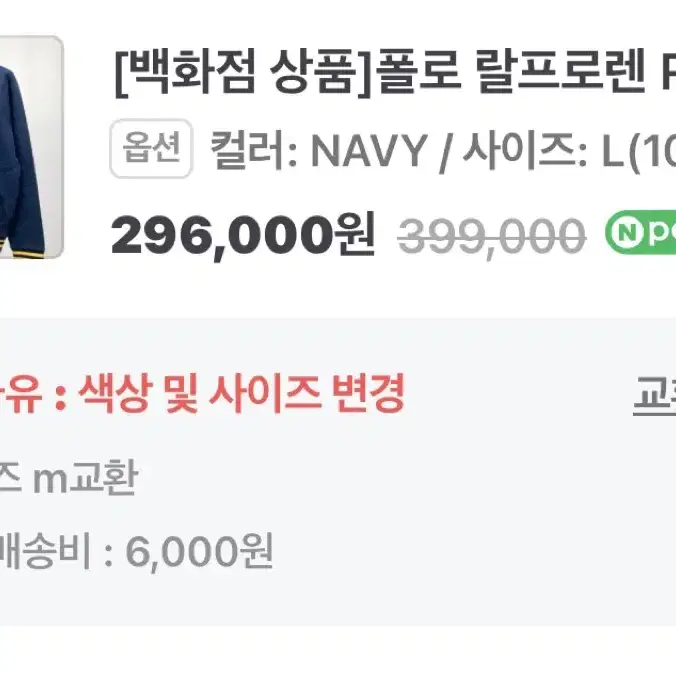Click the 원 currency unit after 296,000

tap(355, 234)
